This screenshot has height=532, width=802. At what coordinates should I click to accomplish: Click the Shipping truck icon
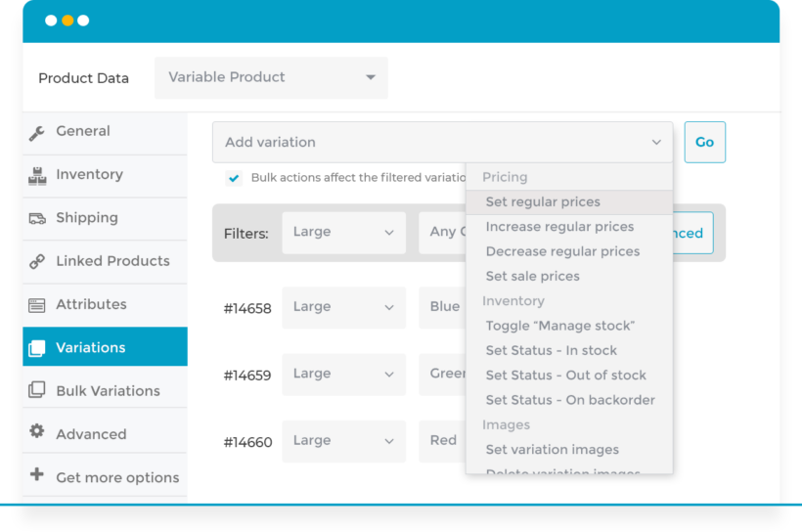(x=37, y=218)
